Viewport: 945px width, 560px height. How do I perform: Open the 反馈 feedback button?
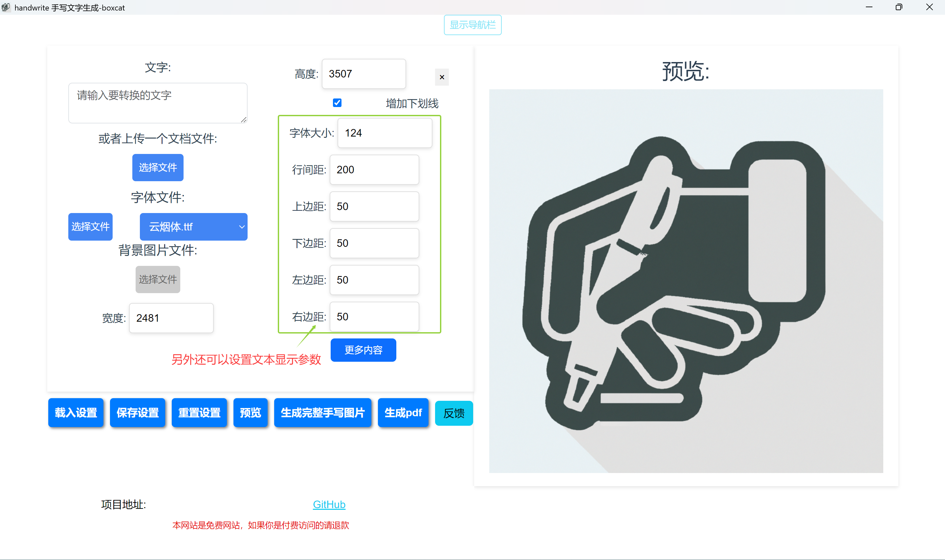454,414
